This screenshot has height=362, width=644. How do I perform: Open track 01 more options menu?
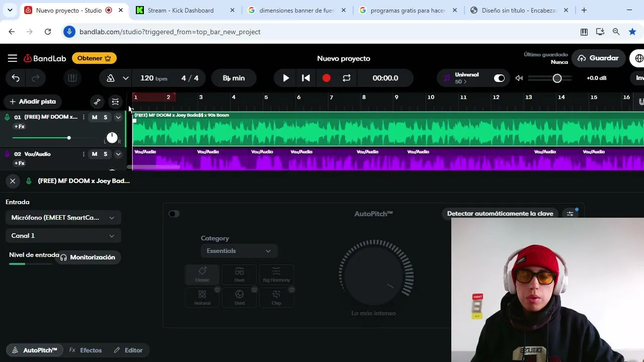click(x=84, y=117)
